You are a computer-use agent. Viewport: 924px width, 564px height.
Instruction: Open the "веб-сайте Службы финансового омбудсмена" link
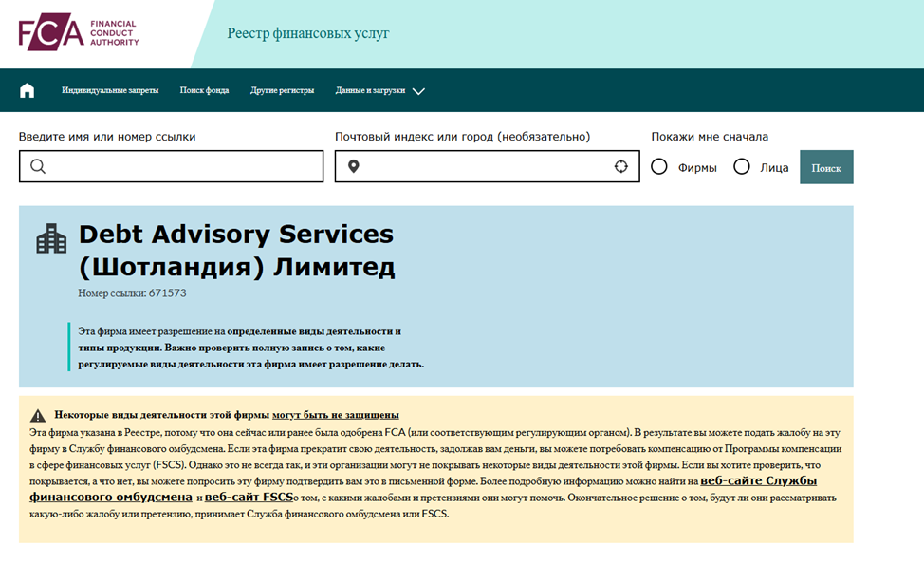pos(423,488)
